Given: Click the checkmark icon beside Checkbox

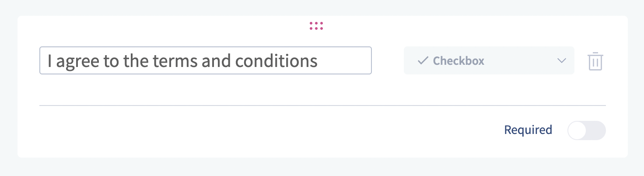Looking at the screenshot, I should point(423,61).
